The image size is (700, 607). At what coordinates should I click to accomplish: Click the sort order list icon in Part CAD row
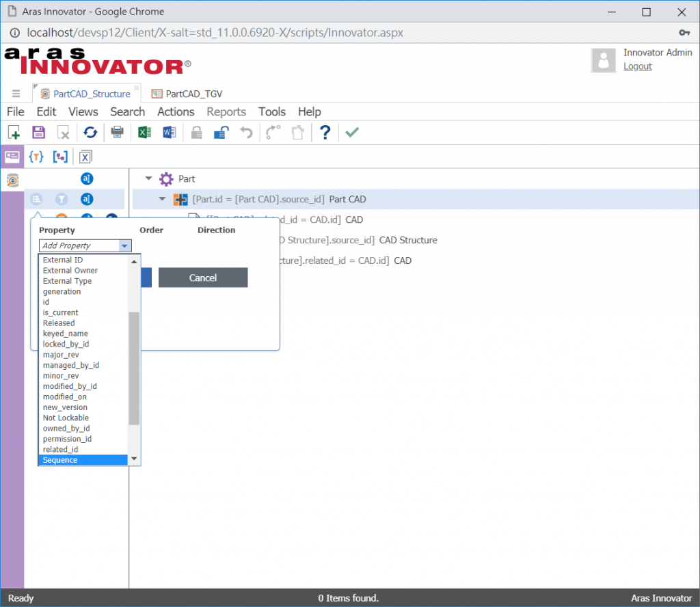point(37,199)
